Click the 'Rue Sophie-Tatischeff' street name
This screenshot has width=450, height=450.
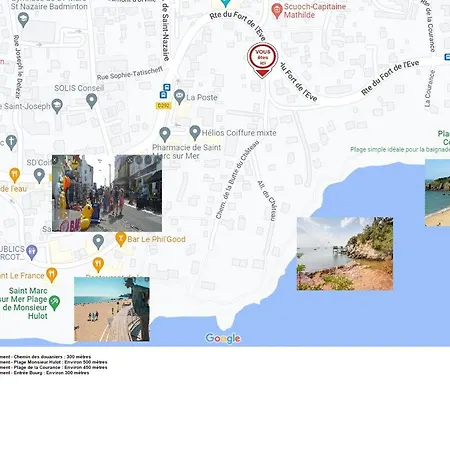(130, 73)
